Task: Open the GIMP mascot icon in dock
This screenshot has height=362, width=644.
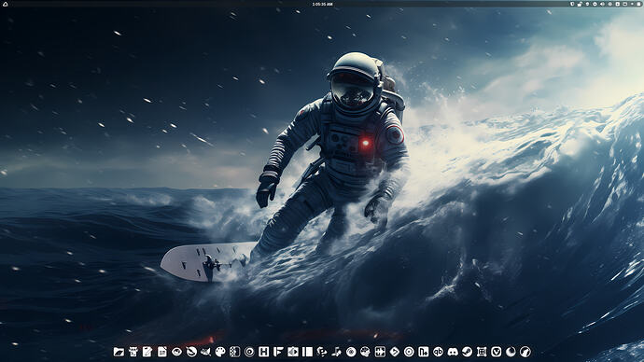Action: coord(205,352)
